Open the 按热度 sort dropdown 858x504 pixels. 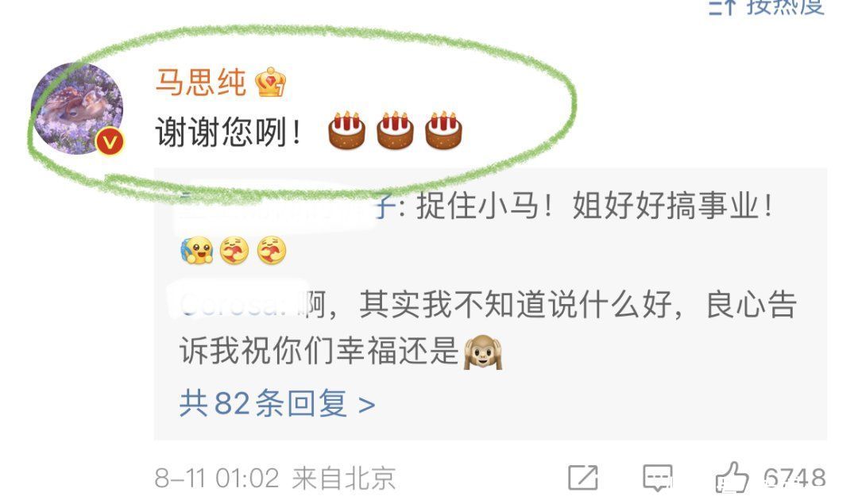pos(767,7)
